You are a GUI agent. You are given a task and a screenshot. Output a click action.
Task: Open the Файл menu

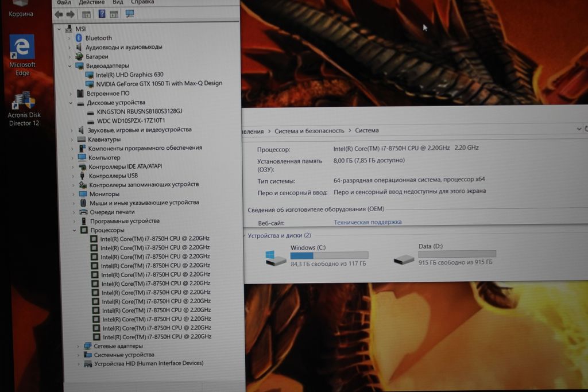(x=64, y=2)
